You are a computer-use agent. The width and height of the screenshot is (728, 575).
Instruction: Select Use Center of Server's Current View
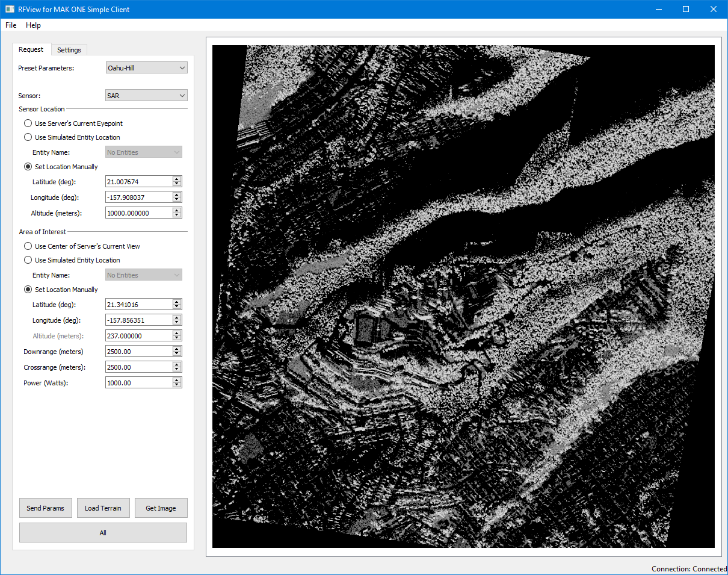[28, 246]
